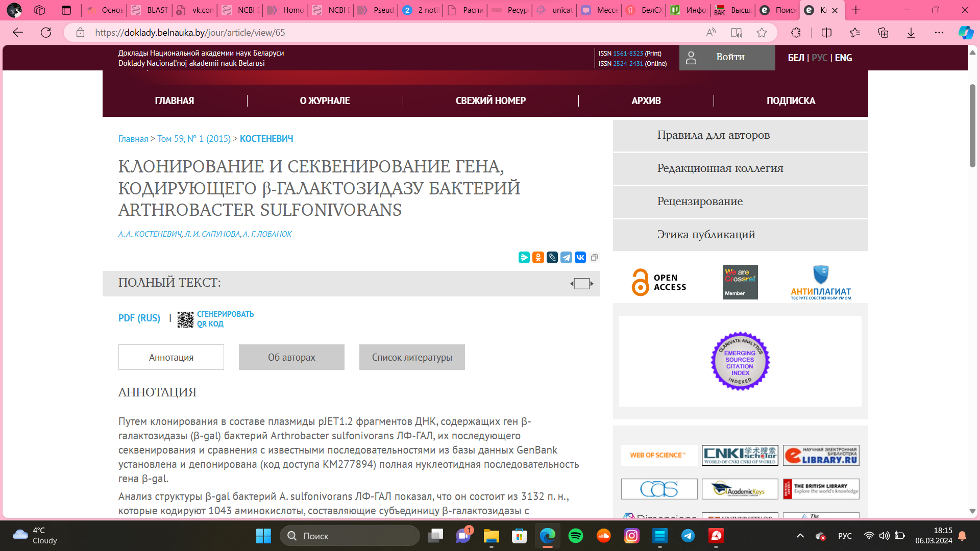
Task: Share article via LiveJournal icon
Action: (552, 257)
